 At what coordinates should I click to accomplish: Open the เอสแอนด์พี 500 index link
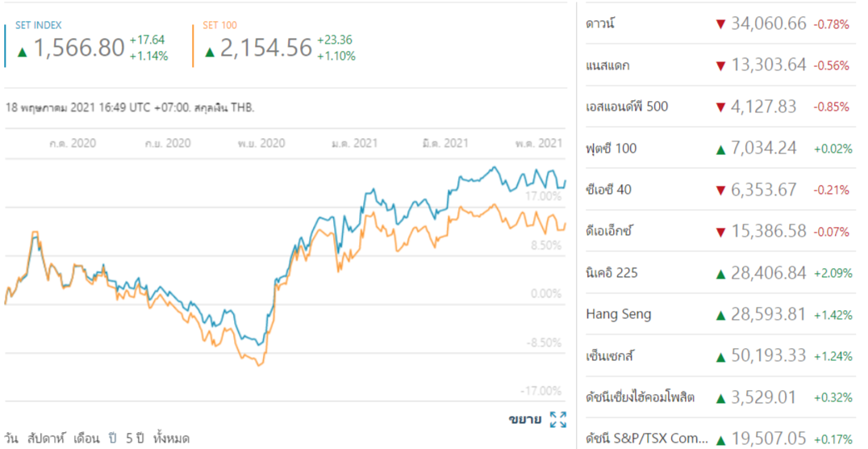click(x=627, y=107)
